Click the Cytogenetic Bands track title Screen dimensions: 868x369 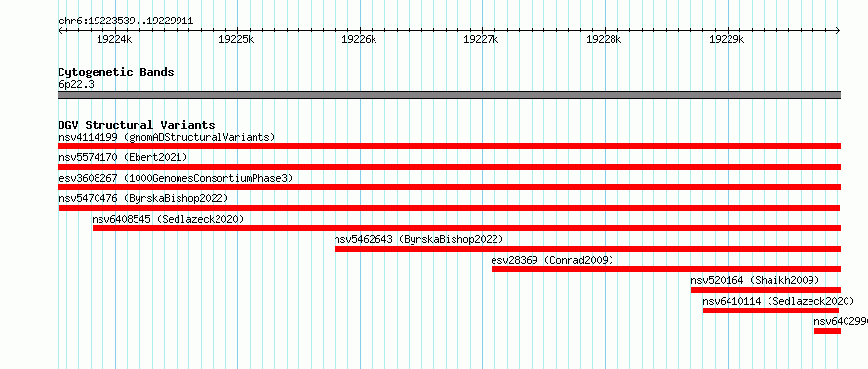pyautogui.click(x=116, y=72)
